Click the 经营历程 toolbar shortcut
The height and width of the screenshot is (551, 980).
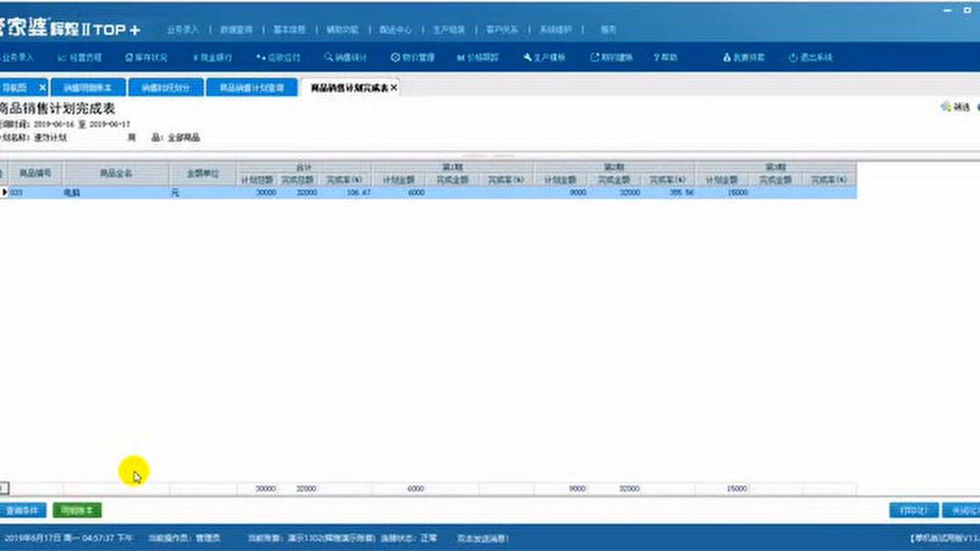point(80,57)
